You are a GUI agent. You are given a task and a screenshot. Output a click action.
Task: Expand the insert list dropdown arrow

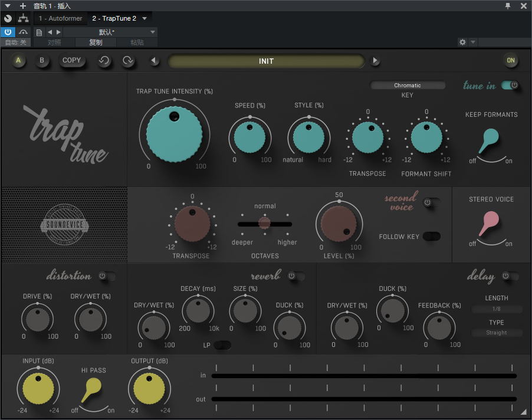click(145, 18)
